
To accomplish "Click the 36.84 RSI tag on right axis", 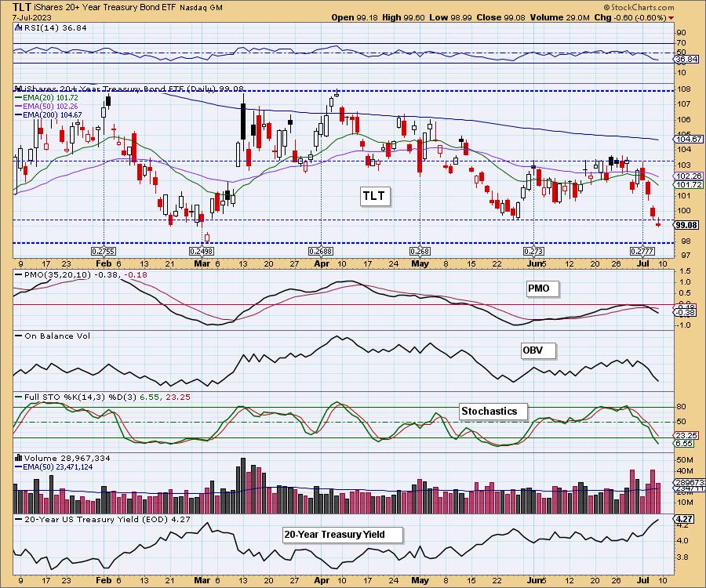I will (x=687, y=60).
